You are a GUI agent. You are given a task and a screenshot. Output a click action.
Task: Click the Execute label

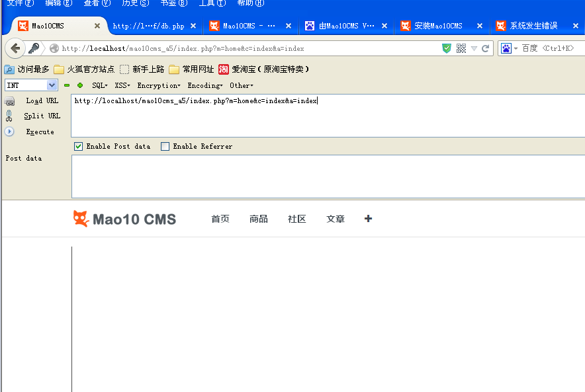[x=40, y=132]
